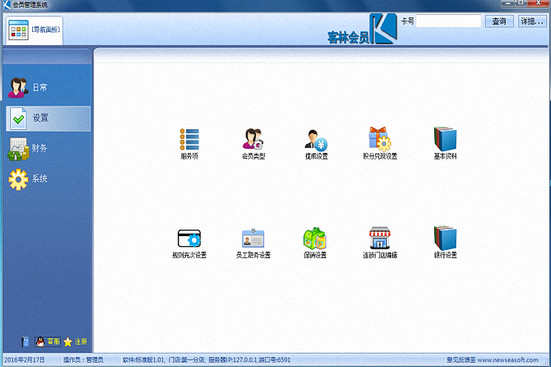Open 基本资料 basic info books icon
The width and height of the screenshot is (551, 367).
pos(445,143)
